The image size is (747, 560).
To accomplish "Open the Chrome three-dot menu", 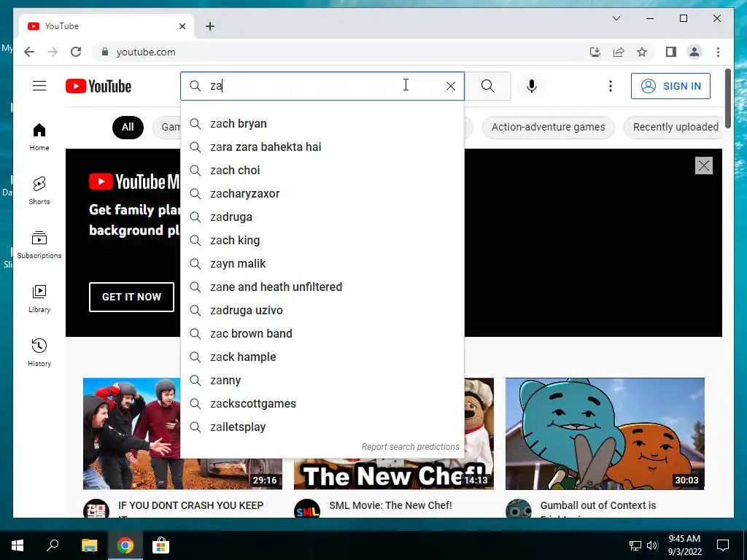I will [718, 52].
